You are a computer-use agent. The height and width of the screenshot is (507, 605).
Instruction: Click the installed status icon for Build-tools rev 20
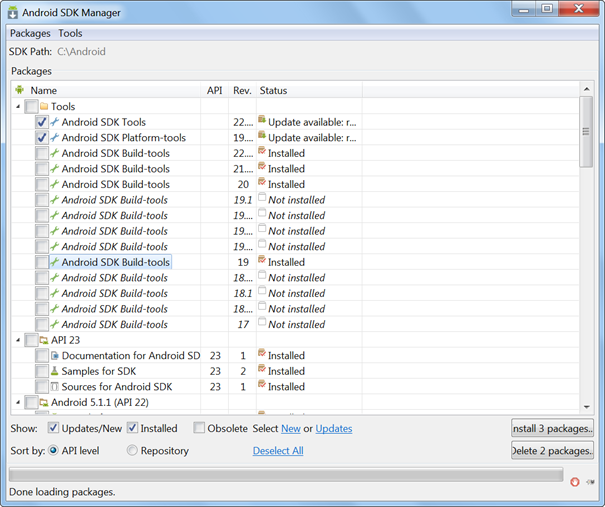[x=262, y=182]
